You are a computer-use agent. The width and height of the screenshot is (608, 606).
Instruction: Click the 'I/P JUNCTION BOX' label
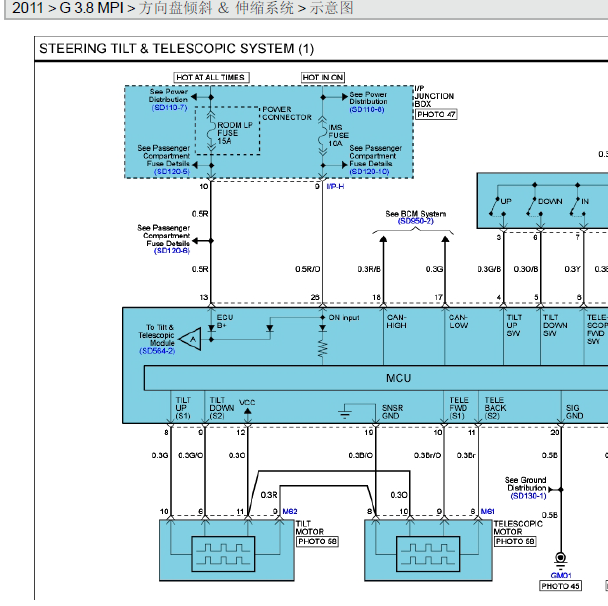(x=434, y=96)
